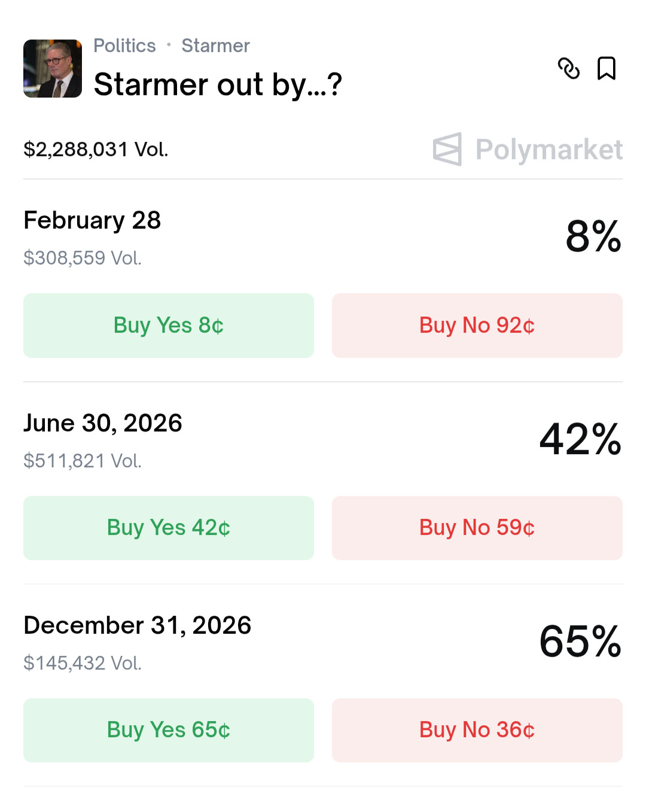
Task: Click the 42% probability for June 30
Action: [580, 439]
